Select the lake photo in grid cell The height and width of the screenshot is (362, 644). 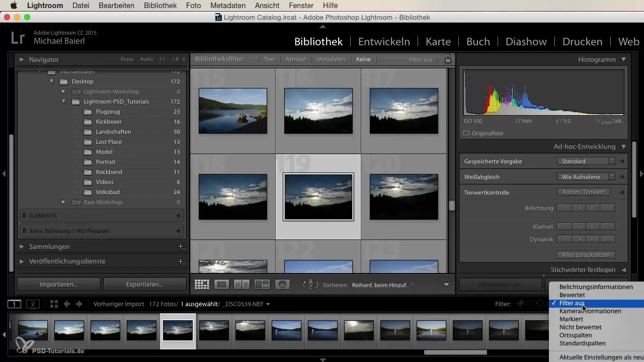[233, 111]
